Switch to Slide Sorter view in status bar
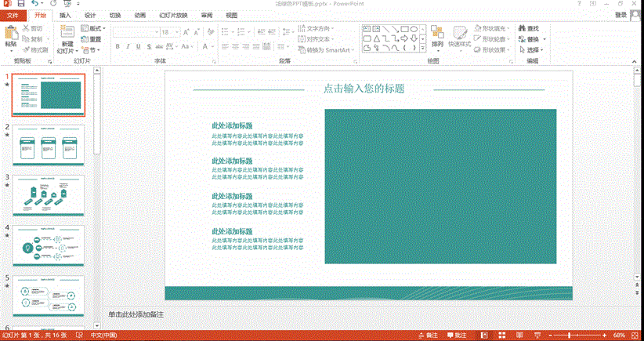The width and height of the screenshot is (644, 341). point(501,335)
